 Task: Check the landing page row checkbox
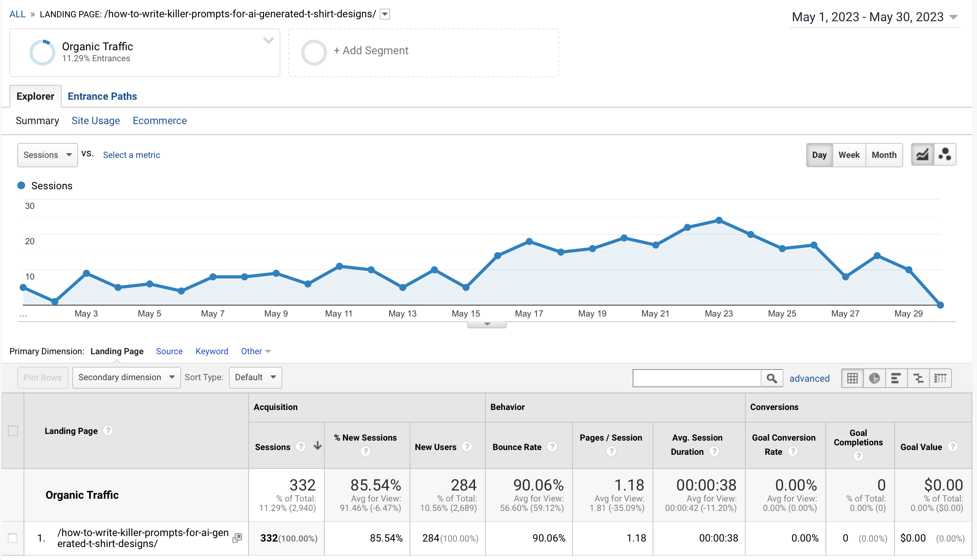14,538
